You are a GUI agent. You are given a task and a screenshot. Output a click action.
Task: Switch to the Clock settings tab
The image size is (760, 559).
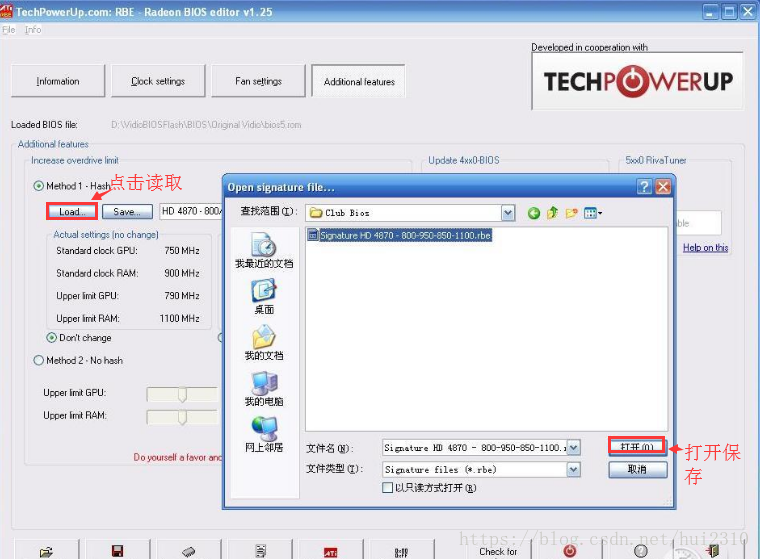pos(158,81)
